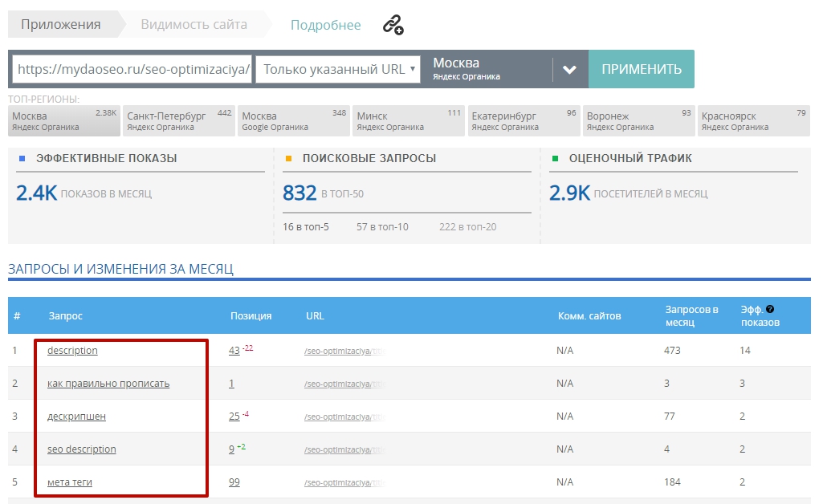
Task: Click the ПРИМЕНИТЬ button
Action: tap(642, 69)
